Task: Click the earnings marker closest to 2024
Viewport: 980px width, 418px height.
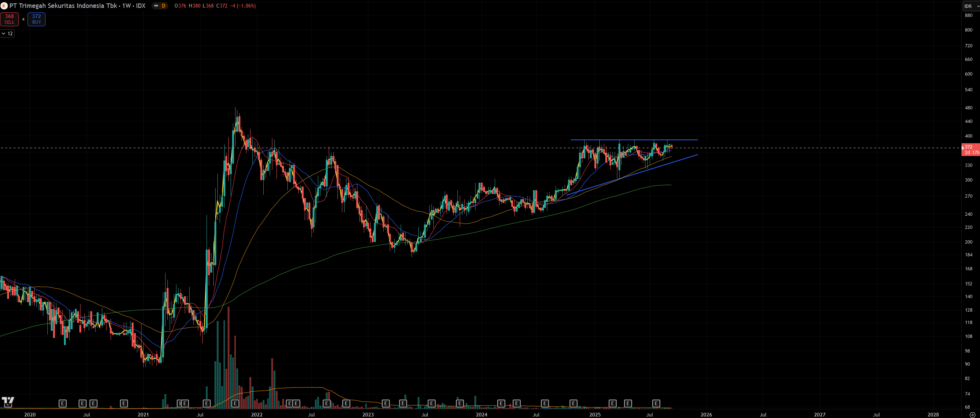Action: [501, 403]
